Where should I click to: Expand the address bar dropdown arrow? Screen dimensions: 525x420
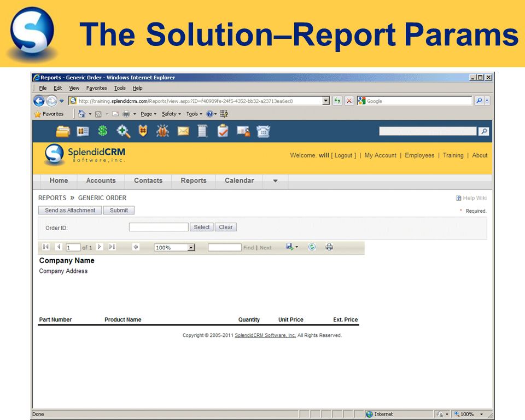[326, 101]
